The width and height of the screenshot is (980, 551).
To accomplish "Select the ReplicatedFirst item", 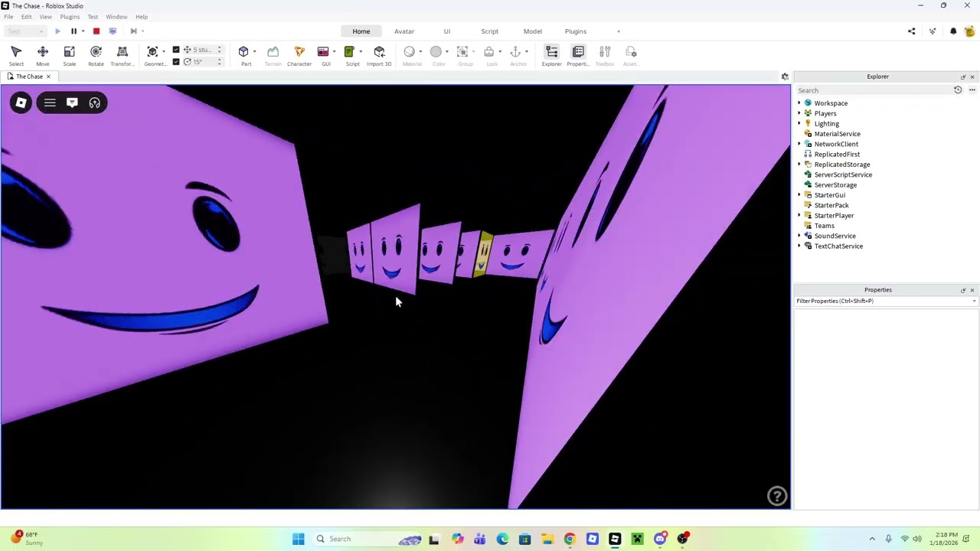I will pos(837,155).
